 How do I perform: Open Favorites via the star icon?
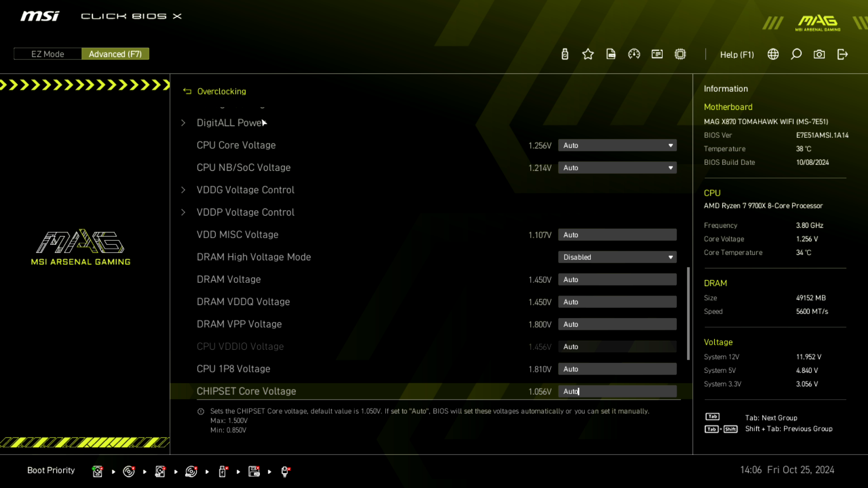point(588,54)
